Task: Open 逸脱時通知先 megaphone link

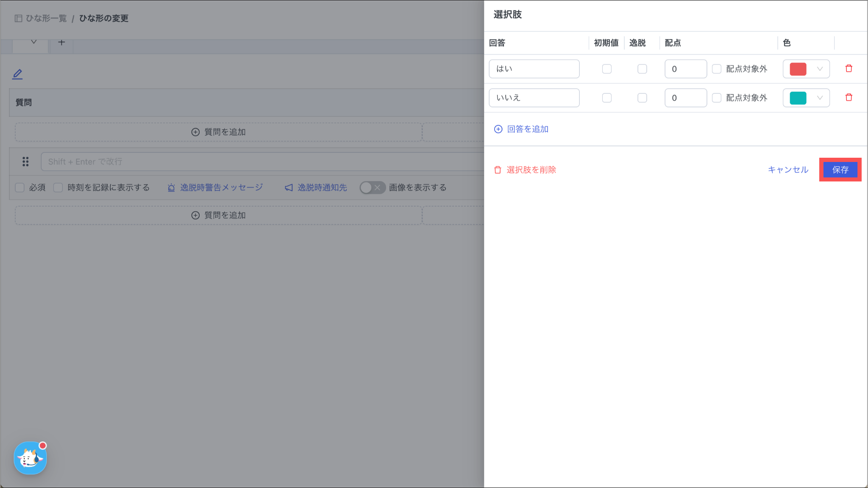Action: [316, 187]
